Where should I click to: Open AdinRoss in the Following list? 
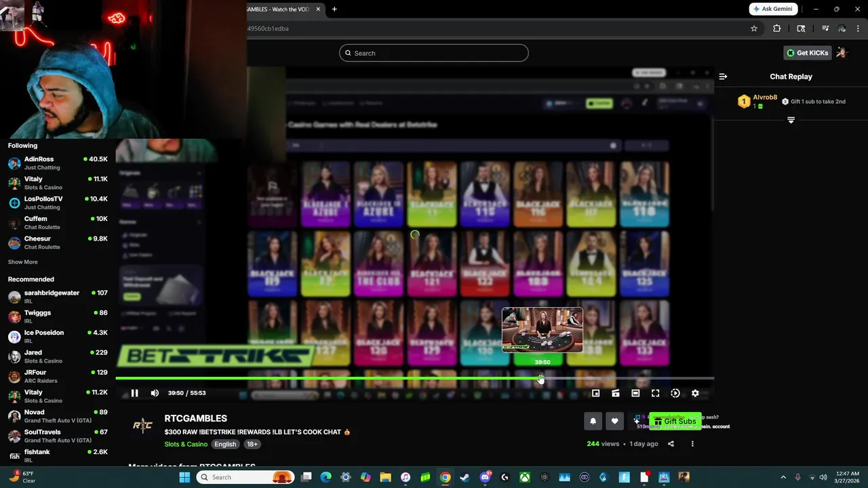point(58,163)
